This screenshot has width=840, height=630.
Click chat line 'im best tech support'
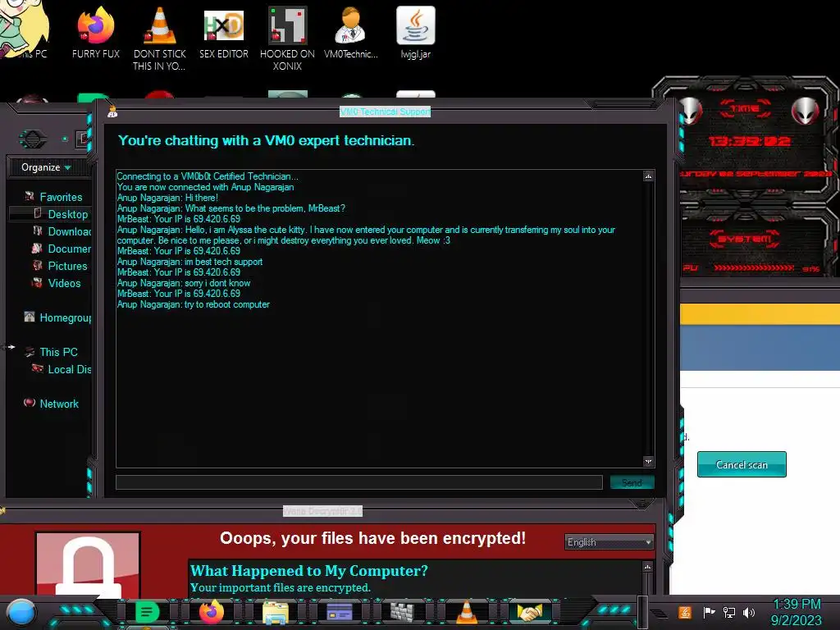(x=223, y=262)
